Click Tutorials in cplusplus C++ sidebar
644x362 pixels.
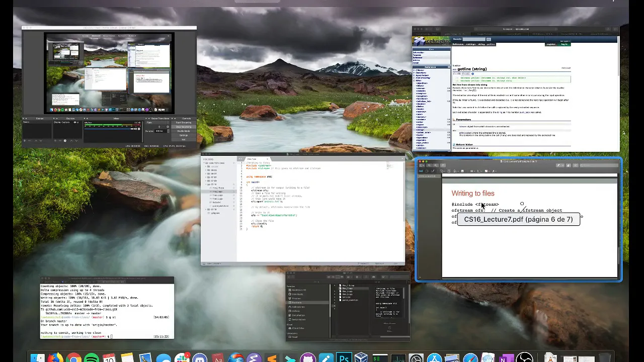[x=417, y=55]
